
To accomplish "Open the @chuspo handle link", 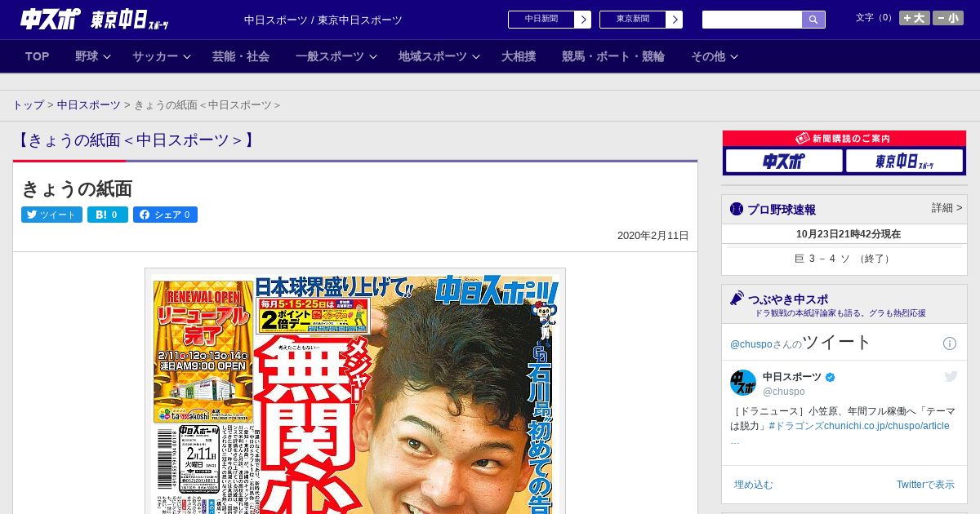I will click(784, 392).
